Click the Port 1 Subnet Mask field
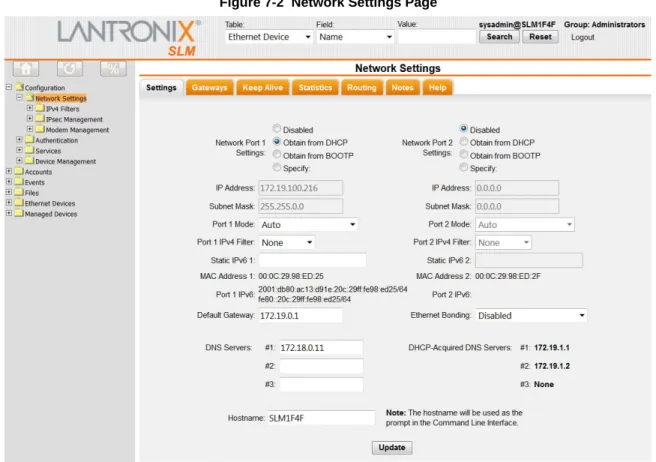This screenshot has height=462, width=656. 301,206
